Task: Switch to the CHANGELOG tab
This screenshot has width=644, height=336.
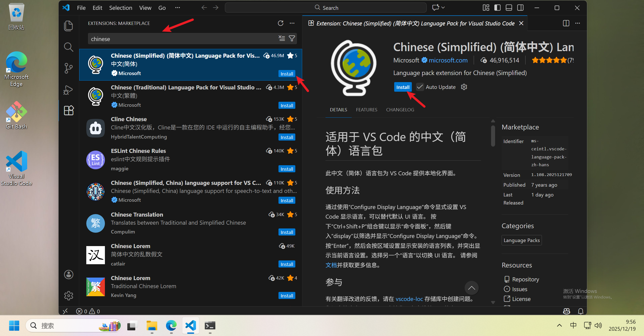Action: tap(400, 110)
